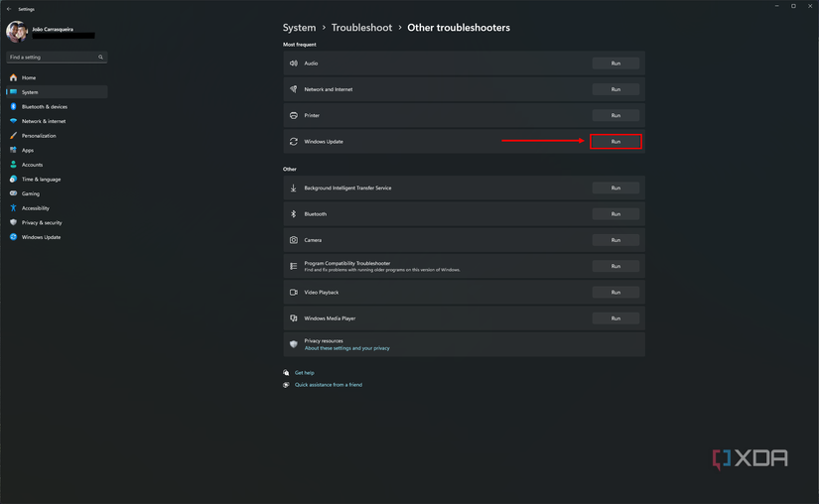Viewport: 819px width, 504px height.
Task: Run Background Intelligent Transfer Service troubleshooter
Action: 615,188
